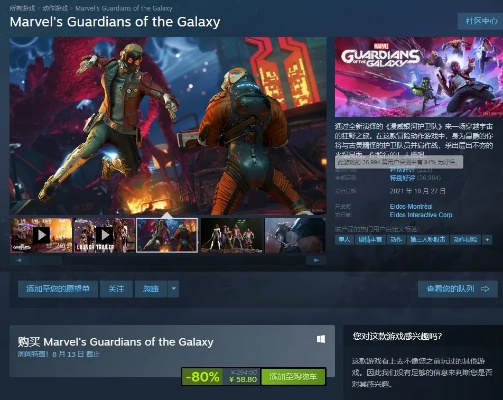Open the 社区中心 community hub button
Image resolution: width=503 pixels, height=400 pixels.
click(481, 21)
